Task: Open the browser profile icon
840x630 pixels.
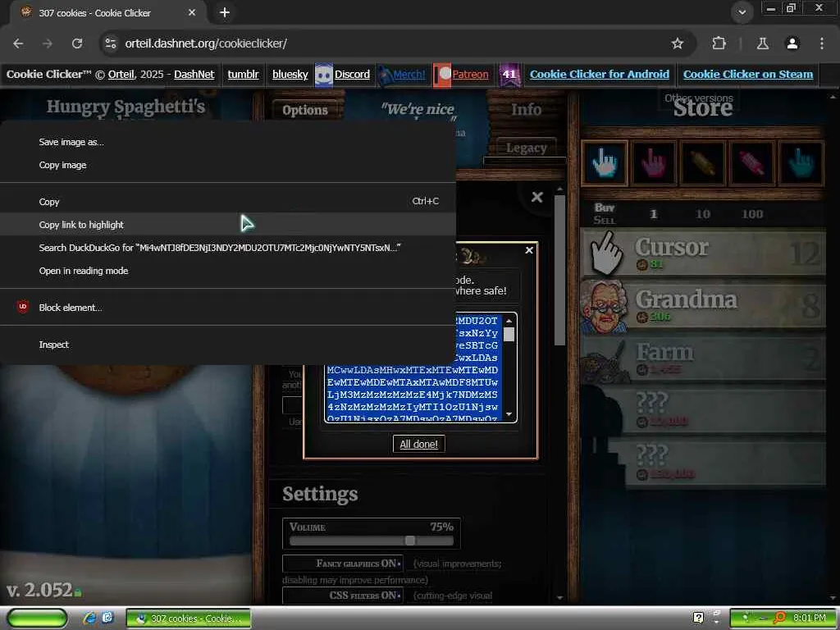Action: coord(792,43)
